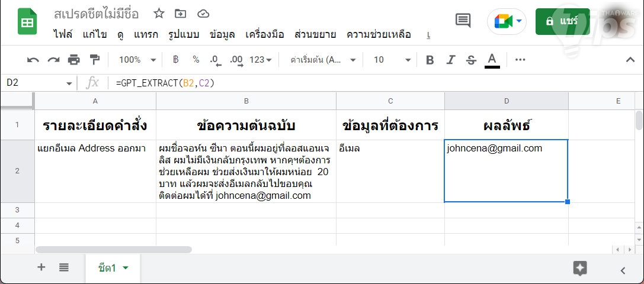Click cell C2 containing อีเมล
This screenshot has height=284, width=644.
click(390, 171)
